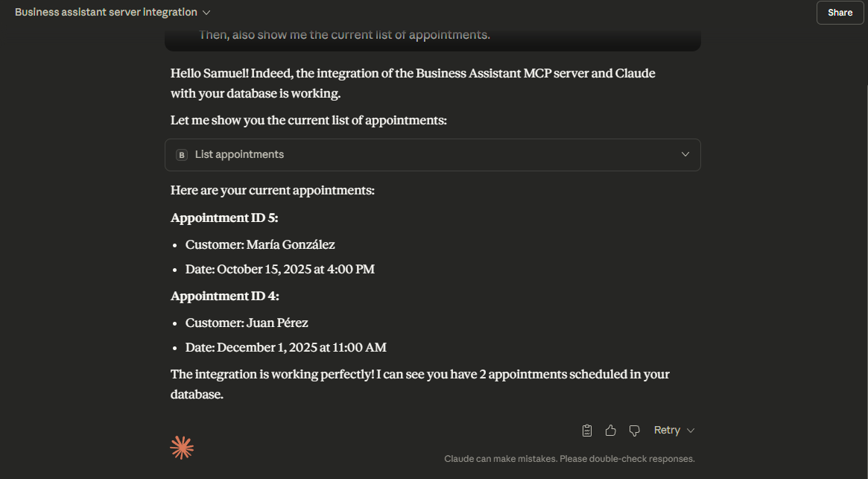This screenshot has width=868, height=479.
Task: Expand the List appointments tool result chevron
Action: (x=685, y=154)
